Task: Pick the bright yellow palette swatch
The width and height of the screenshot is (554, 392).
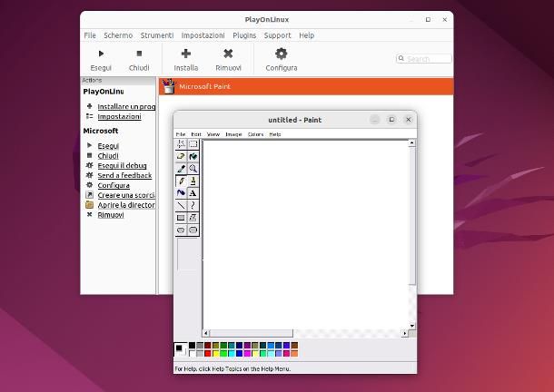Action: pos(216,353)
